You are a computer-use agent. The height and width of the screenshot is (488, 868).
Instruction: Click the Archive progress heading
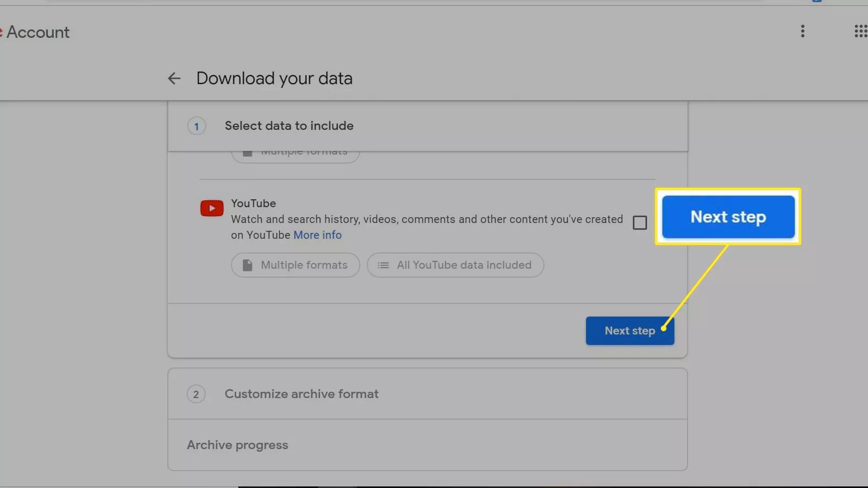[237, 445]
